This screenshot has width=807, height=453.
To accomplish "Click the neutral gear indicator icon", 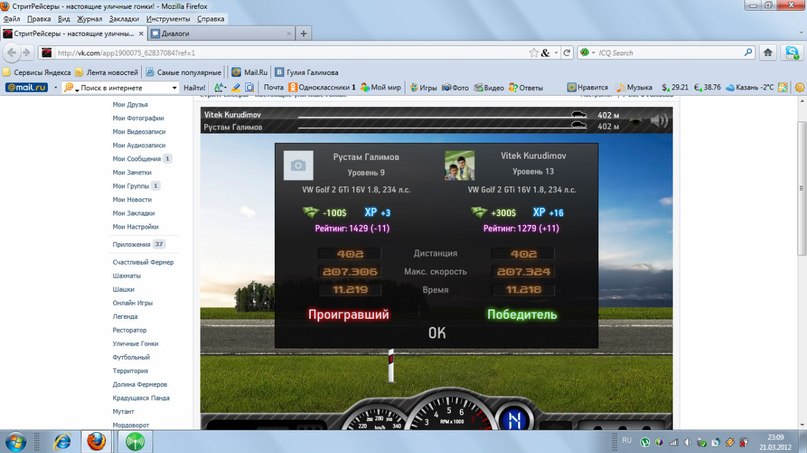I will (516, 418).
